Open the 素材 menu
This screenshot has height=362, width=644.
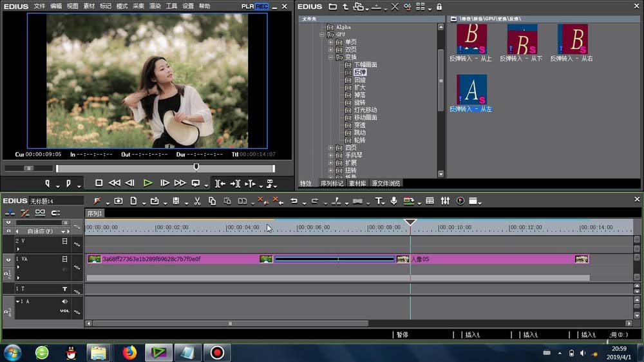click(89, 6)
